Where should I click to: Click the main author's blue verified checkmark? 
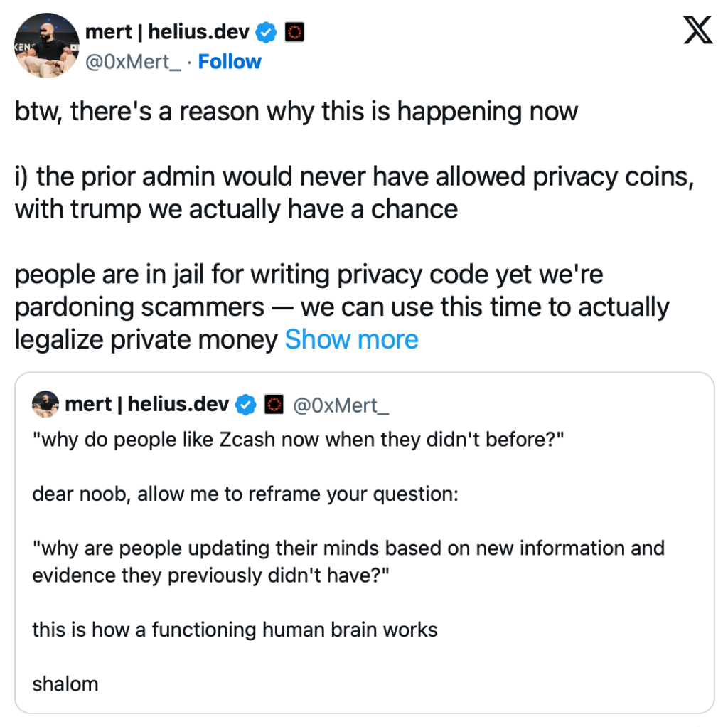point(267,32)
